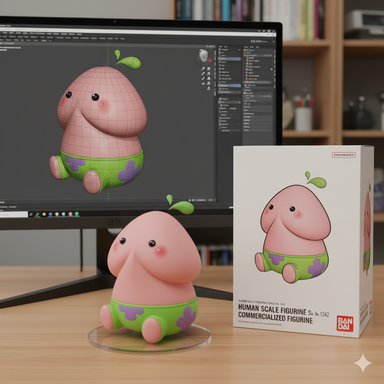Click the bottom icon in the viewport tool column
Viewport: 384px width, 384px height.
point(209,88)
